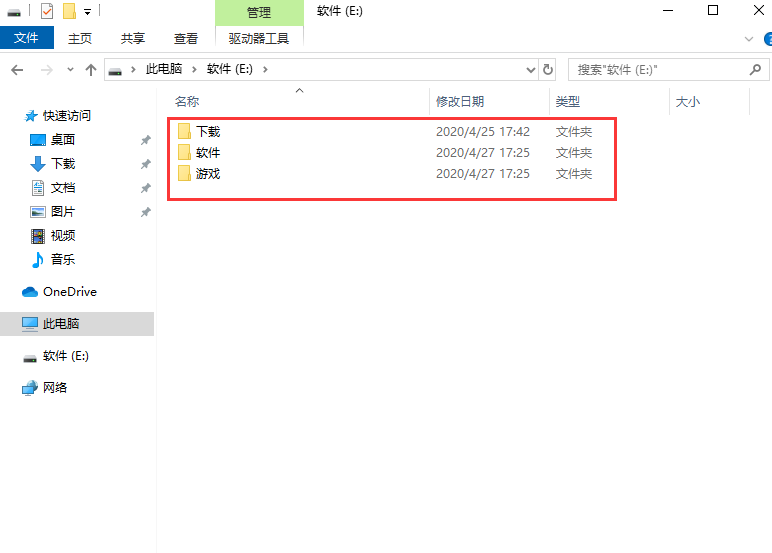Click the search box for 软件 (E:)
This screenshot has width=772, height=553.
(x=660, y=70)
